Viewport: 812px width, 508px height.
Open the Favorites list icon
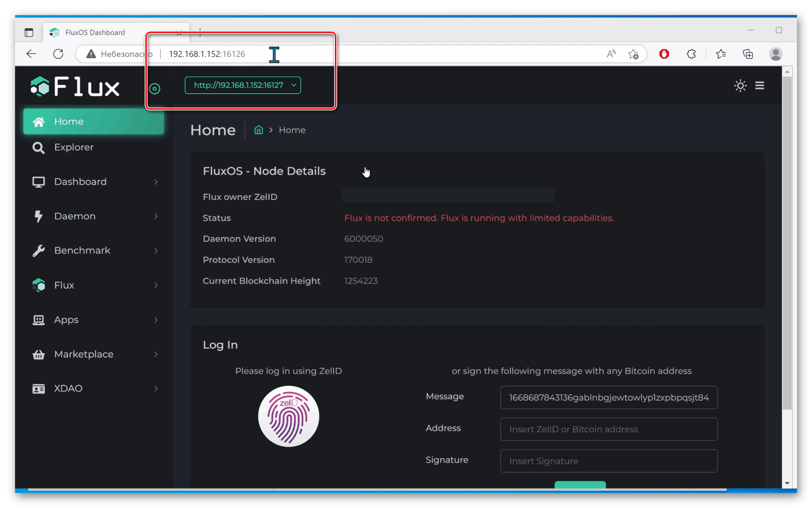click(721, 54)
